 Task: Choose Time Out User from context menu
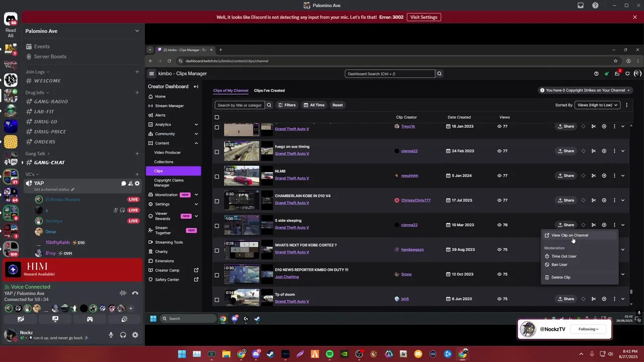[579, 256]
